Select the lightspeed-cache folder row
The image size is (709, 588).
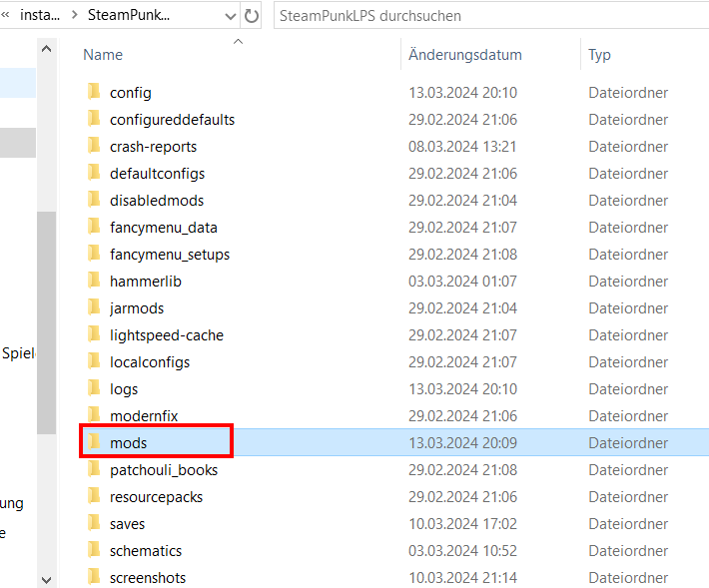tap(166, 334)
